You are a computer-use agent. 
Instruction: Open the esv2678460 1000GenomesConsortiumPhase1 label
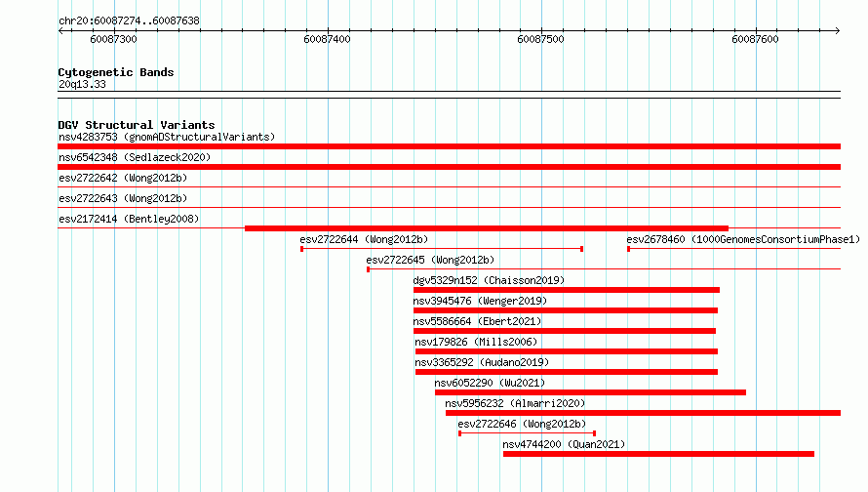click(x=743, y=239)
